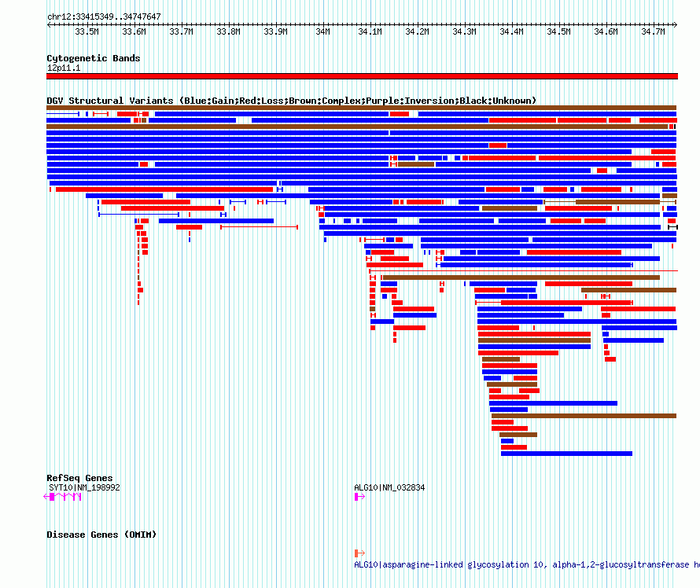Image resolution: width=700 pixels, height=588 pixels.
Task: Click the SYT10 gene glyph in RefSeq Genes
Action: point(62,497)
